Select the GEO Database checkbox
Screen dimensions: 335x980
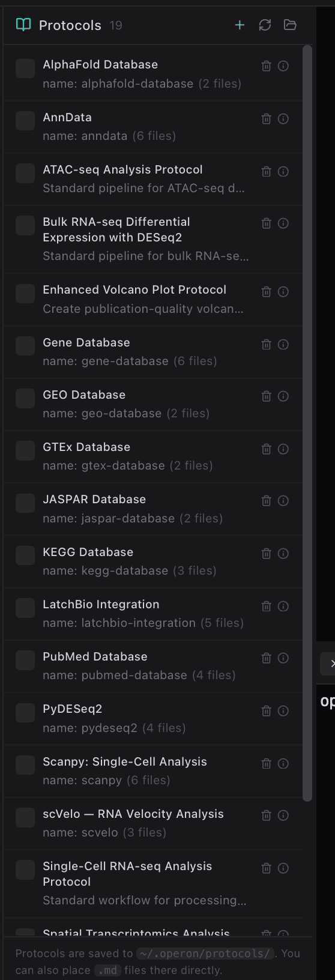[25, 399]
